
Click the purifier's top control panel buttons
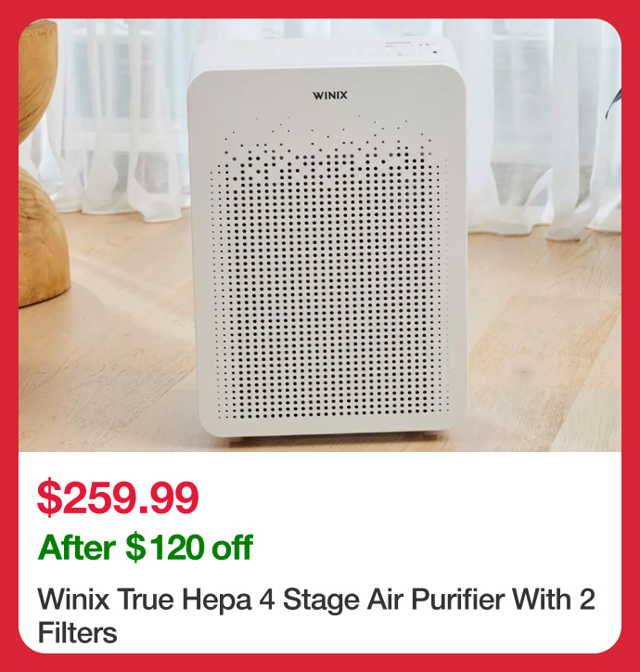396,48
